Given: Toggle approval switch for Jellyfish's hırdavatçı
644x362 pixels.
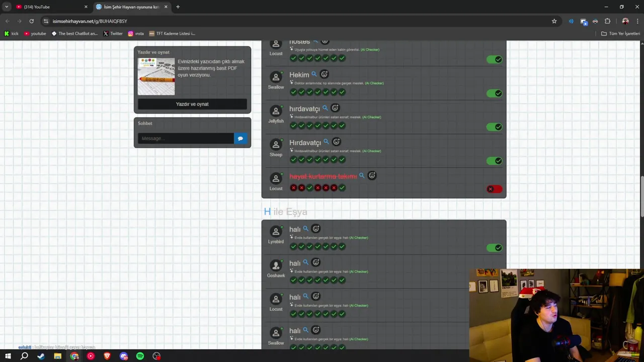Looking at the screenshot, I should (494, 127).
